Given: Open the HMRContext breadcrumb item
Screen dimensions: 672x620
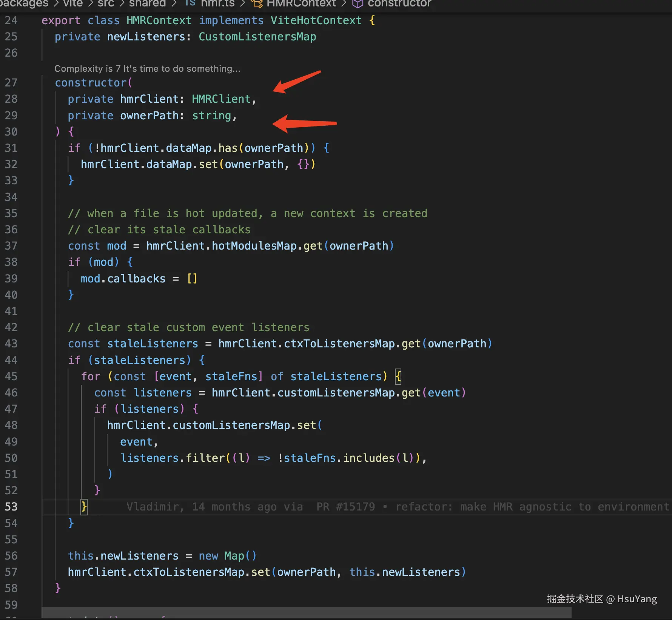Looking at the screenshot, I should pyautogui.click(x=301, y=3).
